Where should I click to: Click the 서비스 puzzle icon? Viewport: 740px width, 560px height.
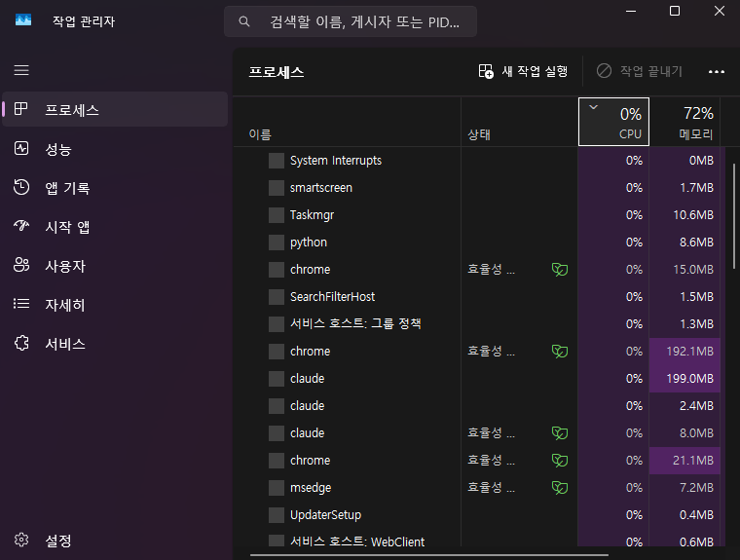click(x=21, y=343)
